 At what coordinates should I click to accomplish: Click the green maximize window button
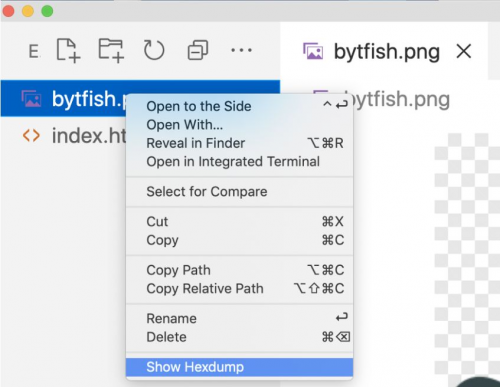pyautogui.click(x=47, y=11)
